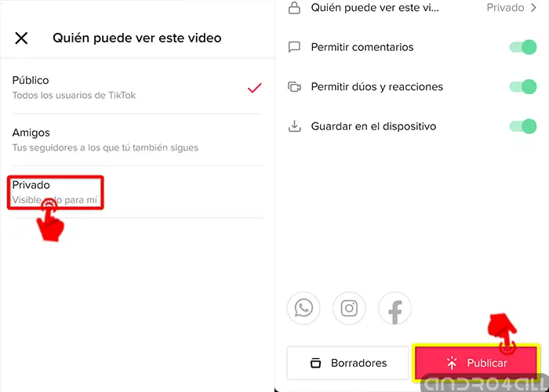Open the 'Quién puede ver este vi...' chevron

point(533,8)
